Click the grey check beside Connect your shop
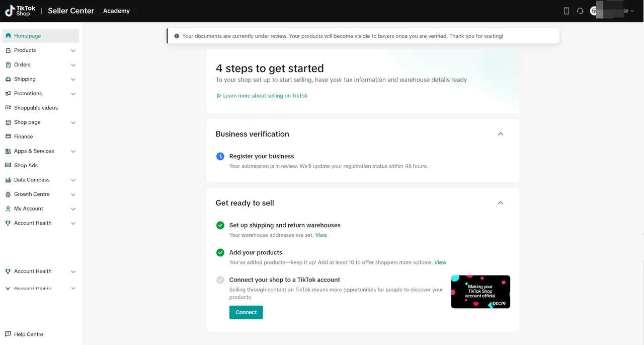Viewport: 644px width, 345px height. click(x=220, y=280)
